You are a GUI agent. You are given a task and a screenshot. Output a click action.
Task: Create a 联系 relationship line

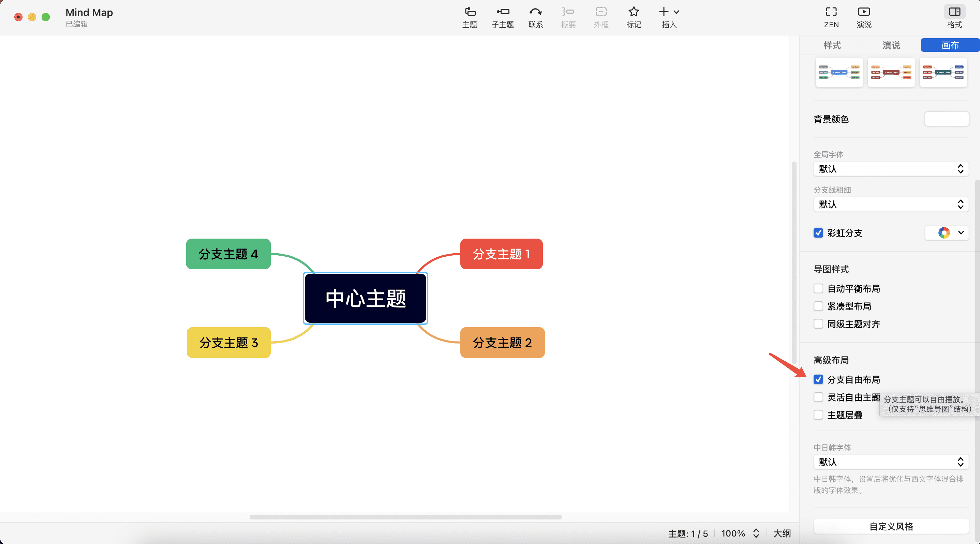pyautogui.click(x=535, y=17)
